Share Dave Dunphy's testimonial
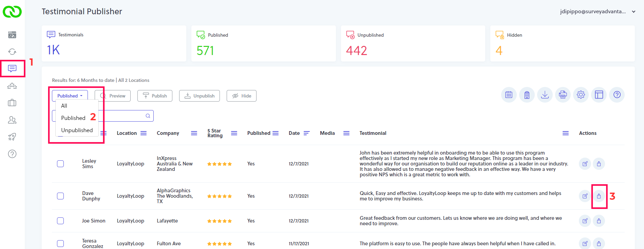The height and width of the screenshot is (249, 644). coord(599,196)
